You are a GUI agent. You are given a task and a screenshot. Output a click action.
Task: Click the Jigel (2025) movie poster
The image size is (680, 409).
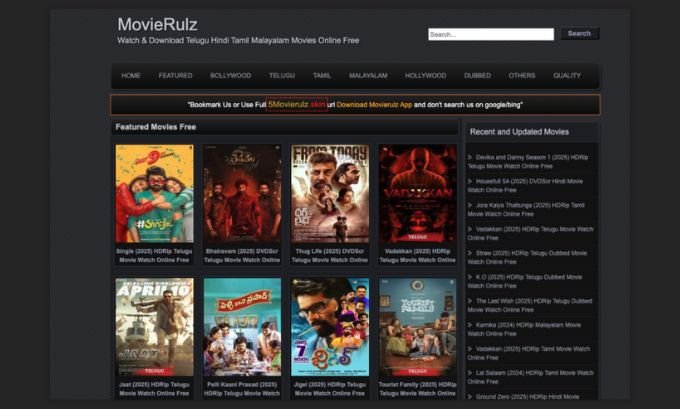coord(330,327)
